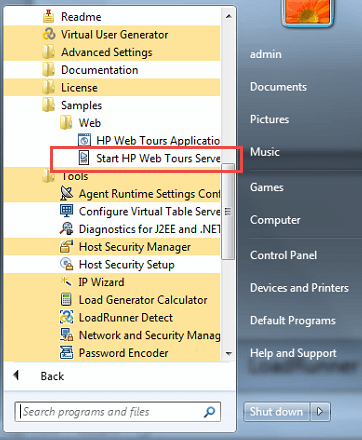The width and height of the screenshot is (362, 440).
Task: Click Start HP Web Tours Server icon
Action: click(x=84, y=158)
